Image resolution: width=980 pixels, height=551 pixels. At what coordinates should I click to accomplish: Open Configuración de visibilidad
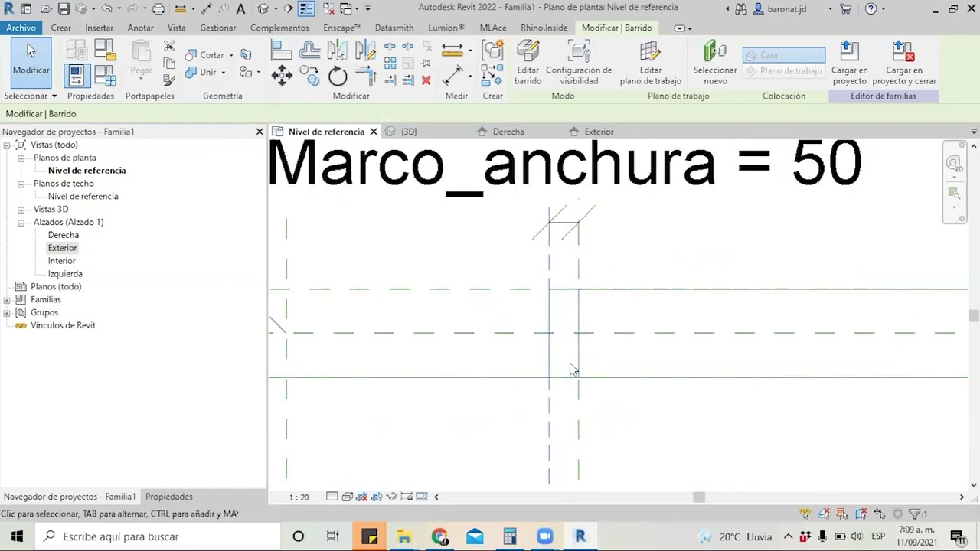click(x=579, y=62)
